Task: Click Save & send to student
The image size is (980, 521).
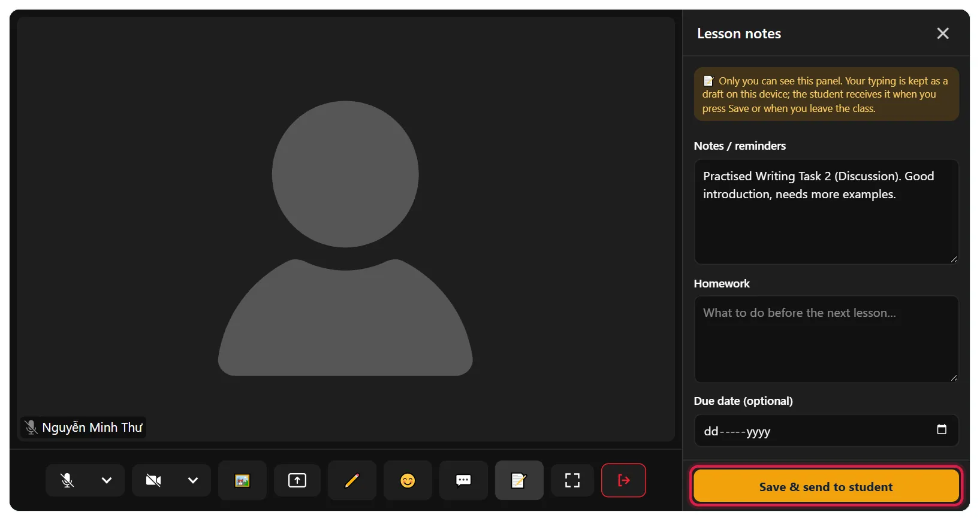Action: point(827,486)
